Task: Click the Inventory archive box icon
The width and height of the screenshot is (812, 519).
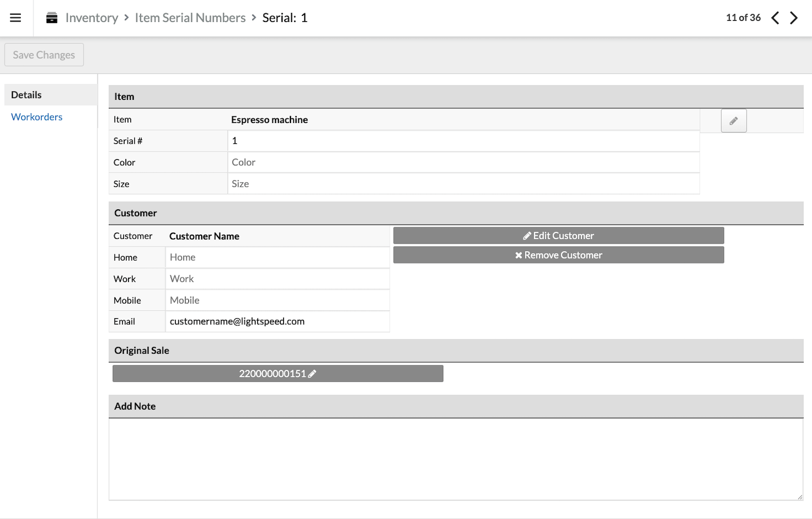Action: 52,18
